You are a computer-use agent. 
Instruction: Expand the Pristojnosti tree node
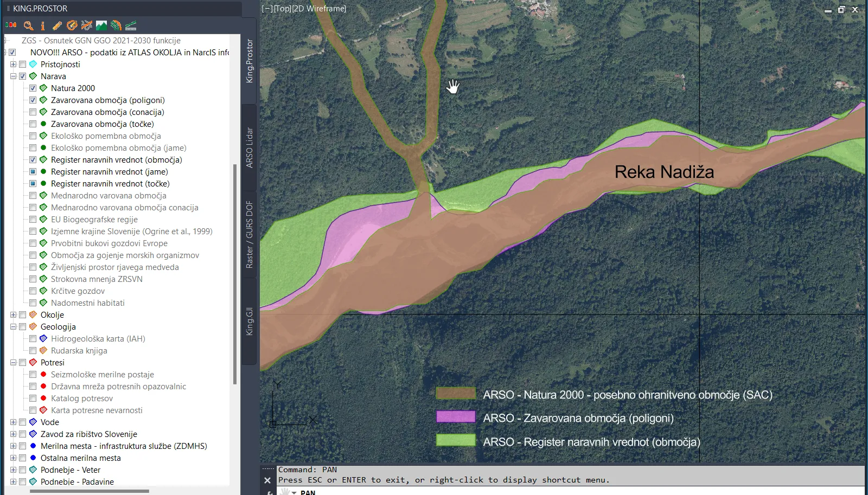point(13,65)
